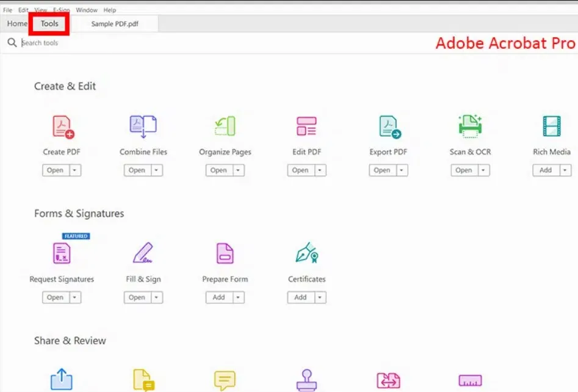Click the yellow document-with-comment icon
This screenshot has height=392, width=578.
point(143,380)
